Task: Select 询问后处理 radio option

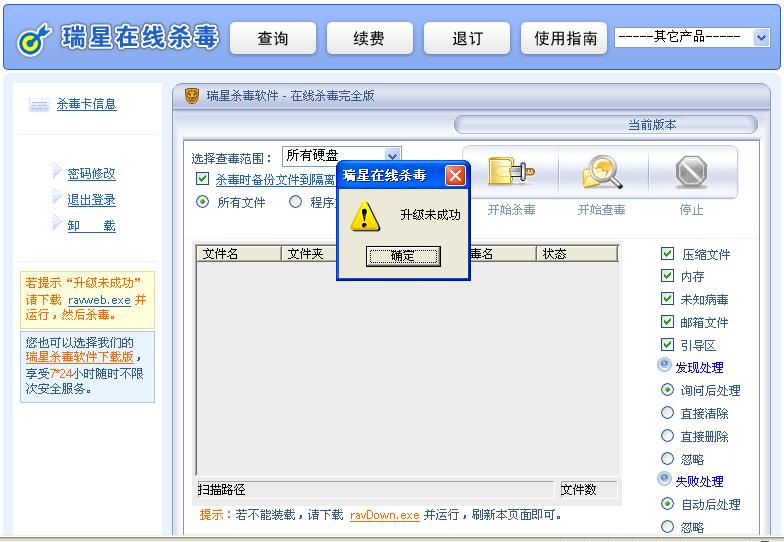Action: coord(668,390)
